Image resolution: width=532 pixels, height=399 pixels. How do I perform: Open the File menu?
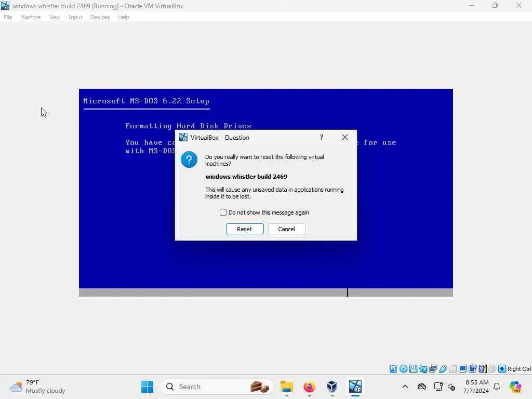(x=8, y=17)
